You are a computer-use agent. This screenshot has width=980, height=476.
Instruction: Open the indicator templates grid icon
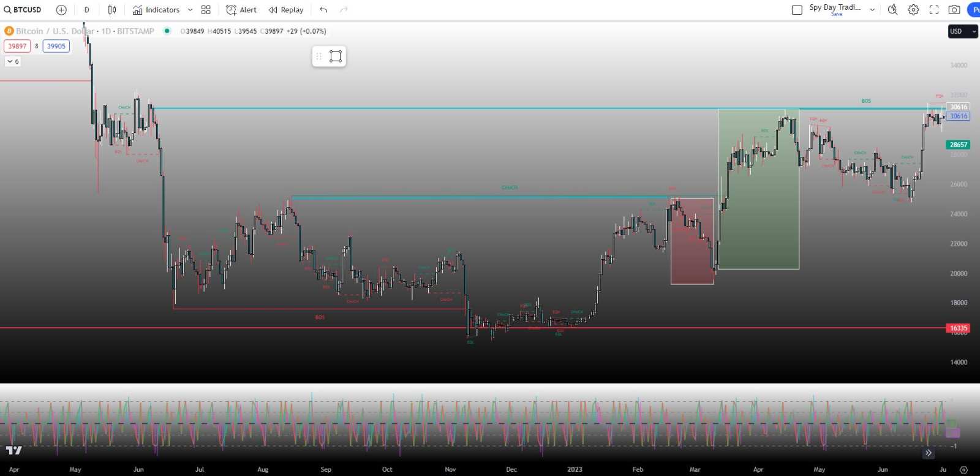(206, 10)
